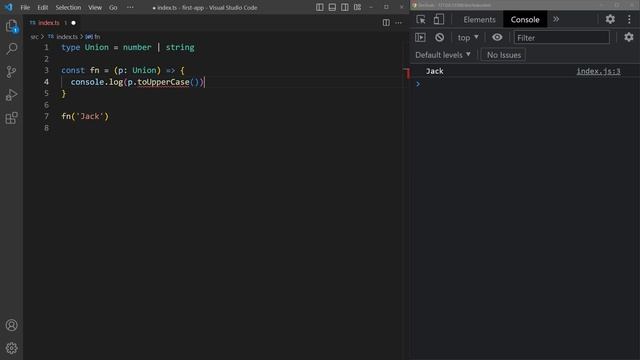The width and height of the screenshot is (640, 360).
Task: Open console settings gear
Action: (629, 37)
